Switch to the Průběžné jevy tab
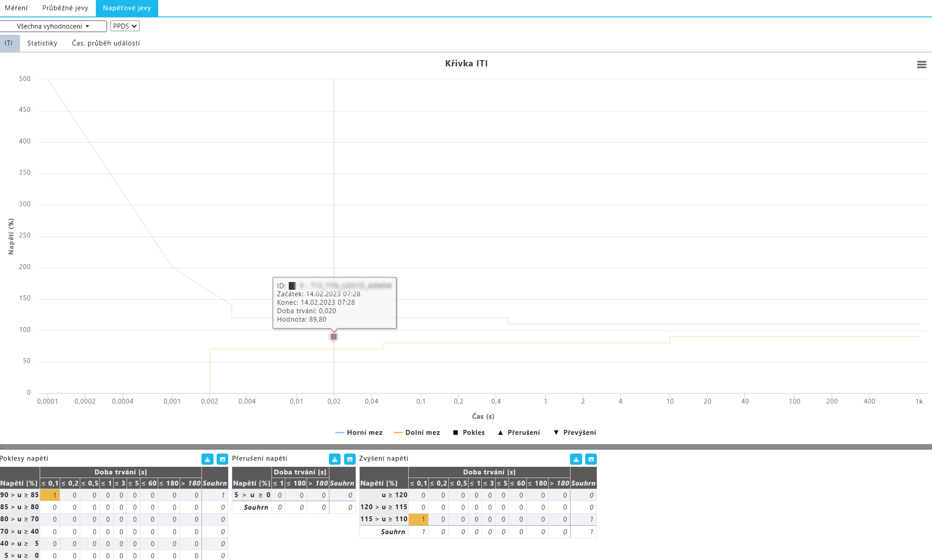 [65, 8]
